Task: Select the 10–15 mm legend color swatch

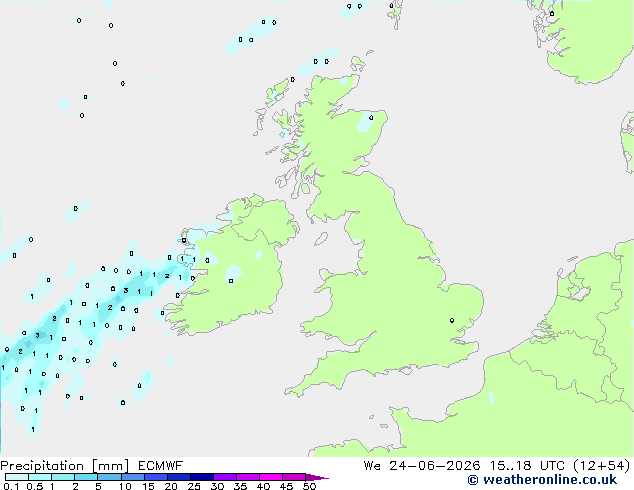Action: tap(132, 477)
